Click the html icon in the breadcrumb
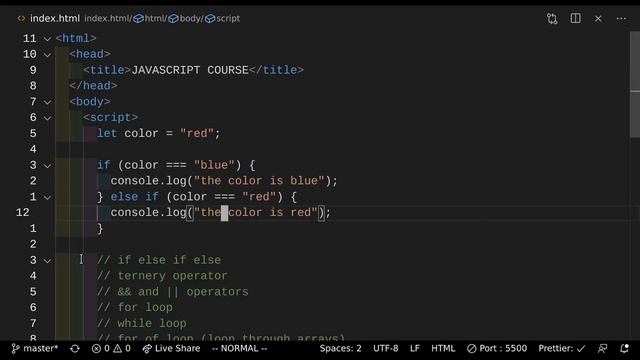The image size is (640, 360). (x=138, y=18)
